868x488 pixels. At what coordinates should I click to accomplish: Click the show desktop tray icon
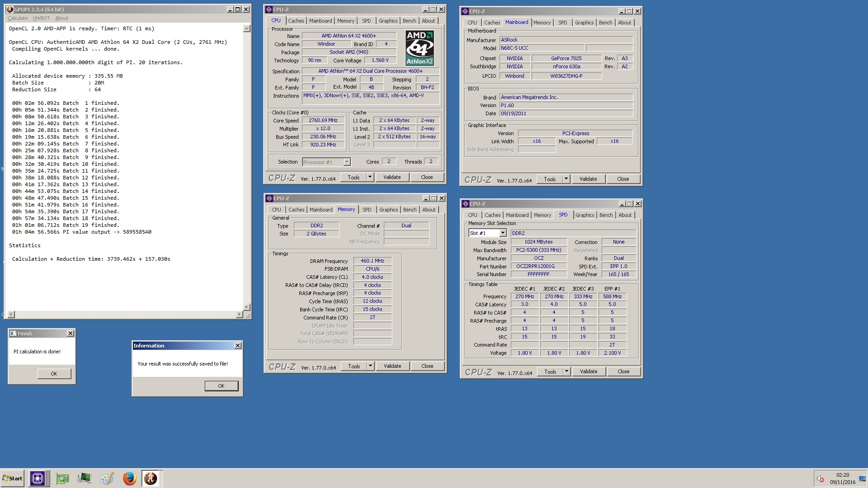(x=863, y=479)
